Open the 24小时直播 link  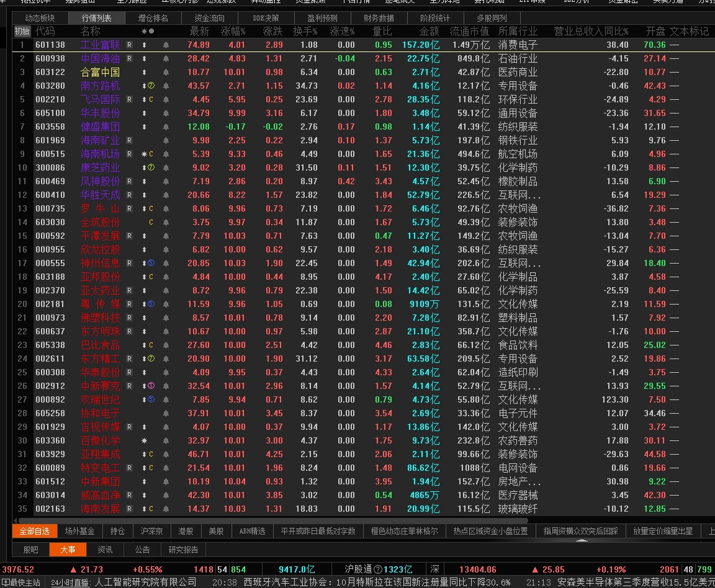point(70,582)
